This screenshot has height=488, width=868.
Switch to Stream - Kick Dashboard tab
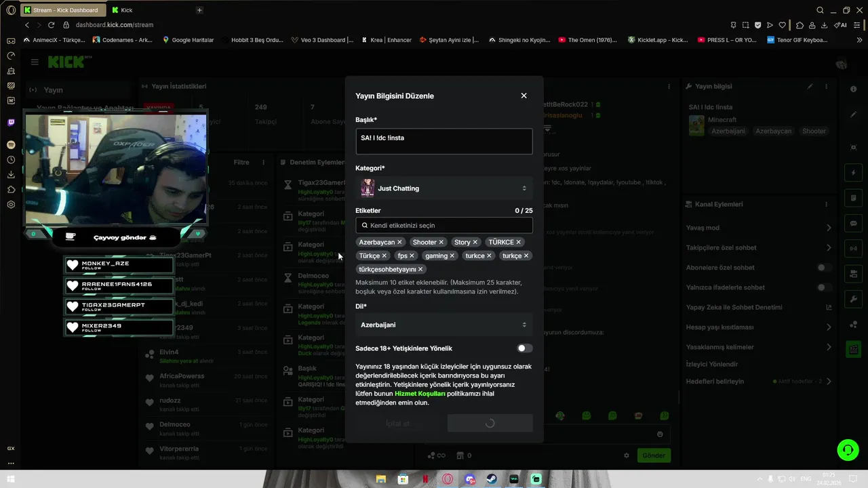[62, 10]
